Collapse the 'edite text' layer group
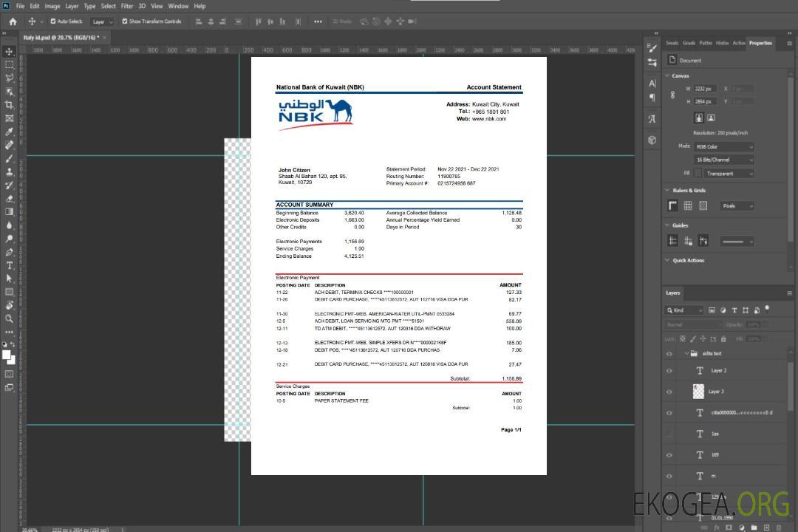This screenshot has width=798, height=532. tap(686, 353)
